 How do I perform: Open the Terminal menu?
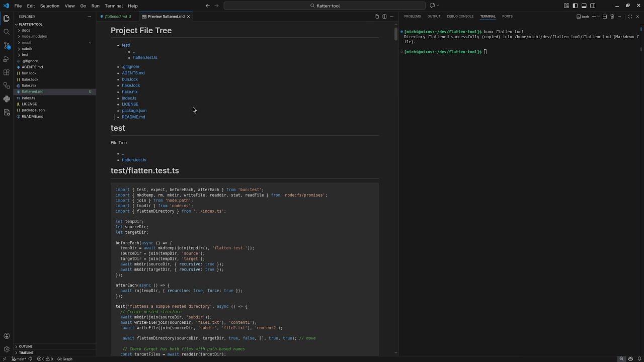[114, 6]
